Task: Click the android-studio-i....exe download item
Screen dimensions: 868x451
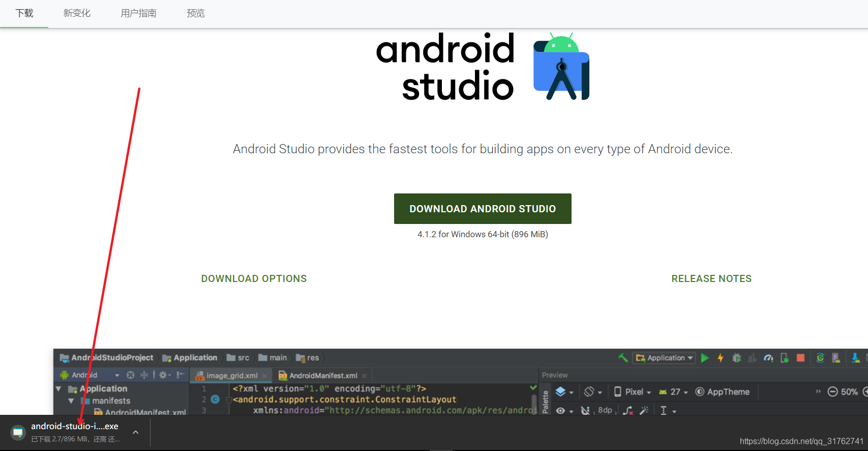Action: 75,432
